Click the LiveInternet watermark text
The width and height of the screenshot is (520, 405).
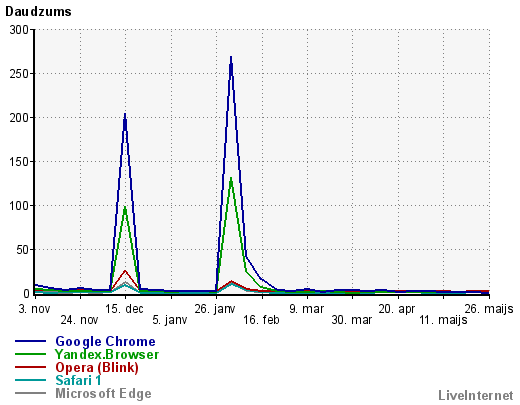[x=476, y=396]
